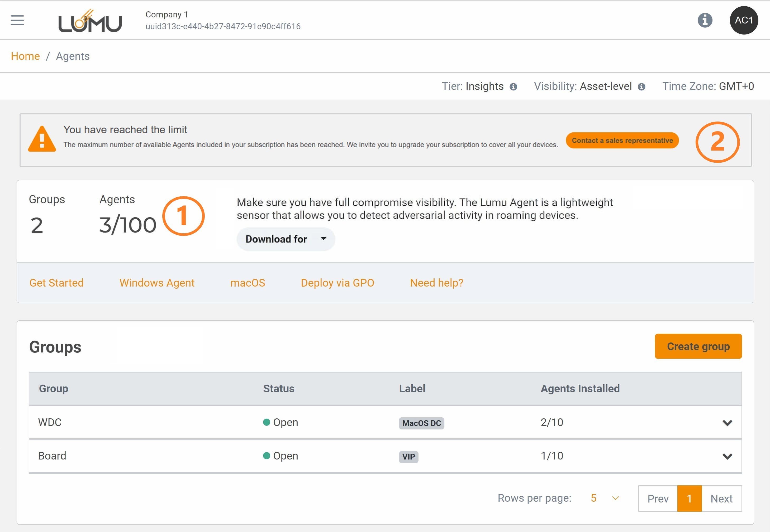Viewport: 770px width, 532px height.
Task: Expand the Board group row
Action: pos(727,456)
